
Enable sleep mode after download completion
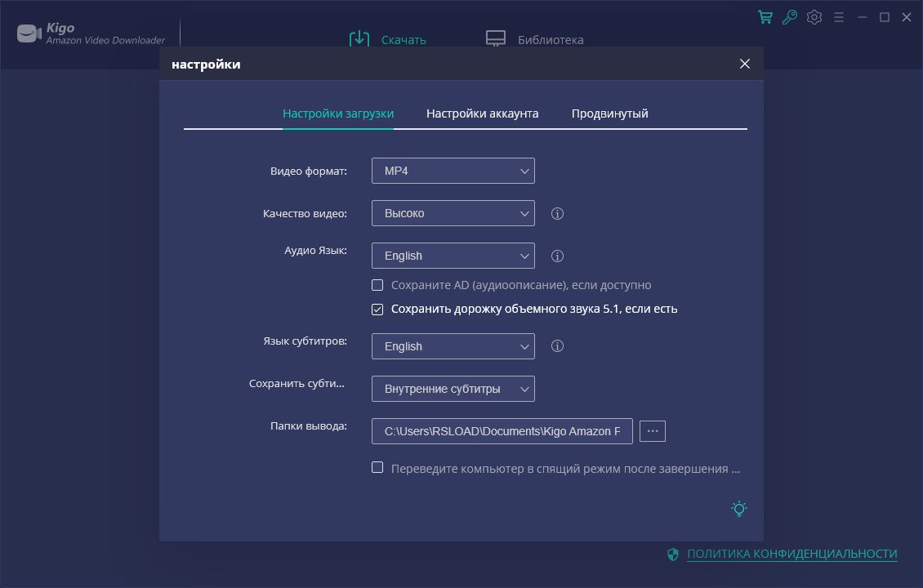[377, 466]
